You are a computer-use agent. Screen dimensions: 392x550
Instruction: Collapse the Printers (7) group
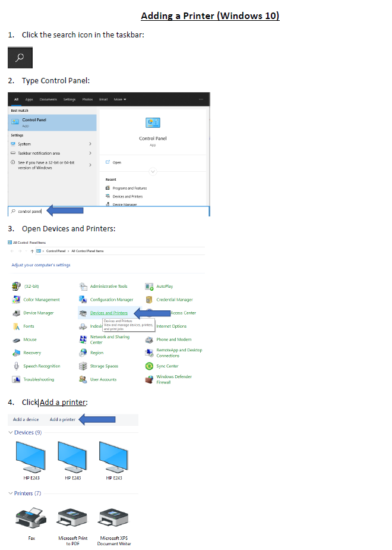point(11,493)
